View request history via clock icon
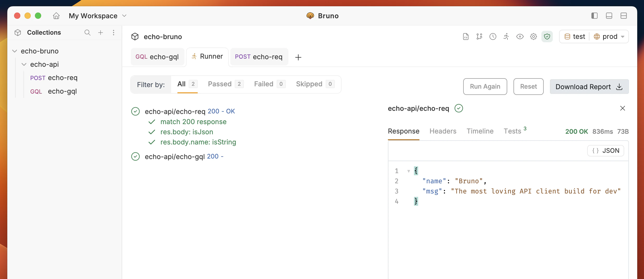 [x=493, y=37]
